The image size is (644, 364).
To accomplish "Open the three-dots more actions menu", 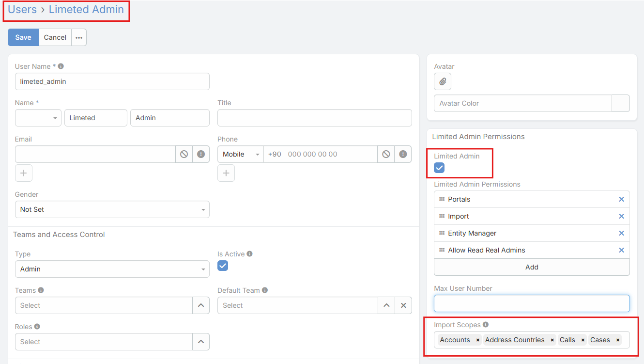I will 79,37.
